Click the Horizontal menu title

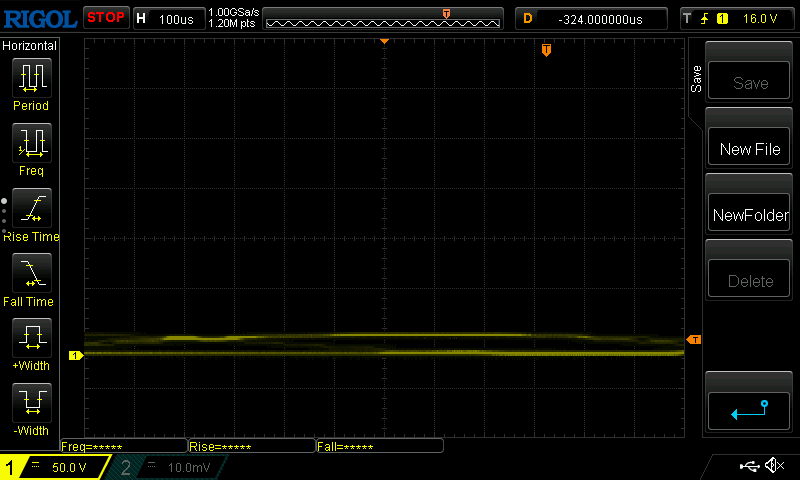[29, 45]
